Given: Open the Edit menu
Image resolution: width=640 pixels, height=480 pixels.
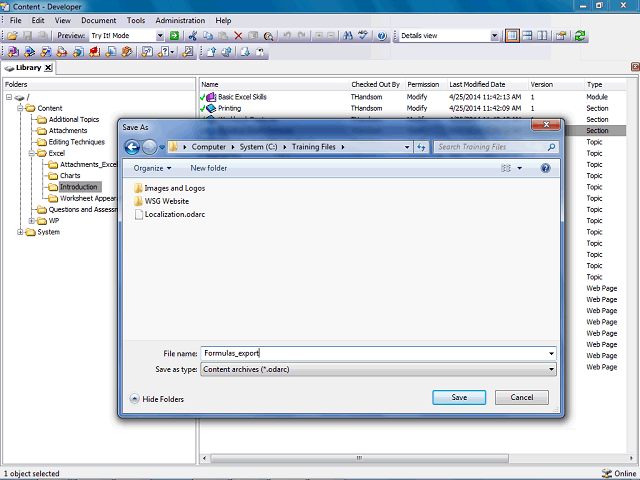Looking at the screenshot, I should [38, 20].
